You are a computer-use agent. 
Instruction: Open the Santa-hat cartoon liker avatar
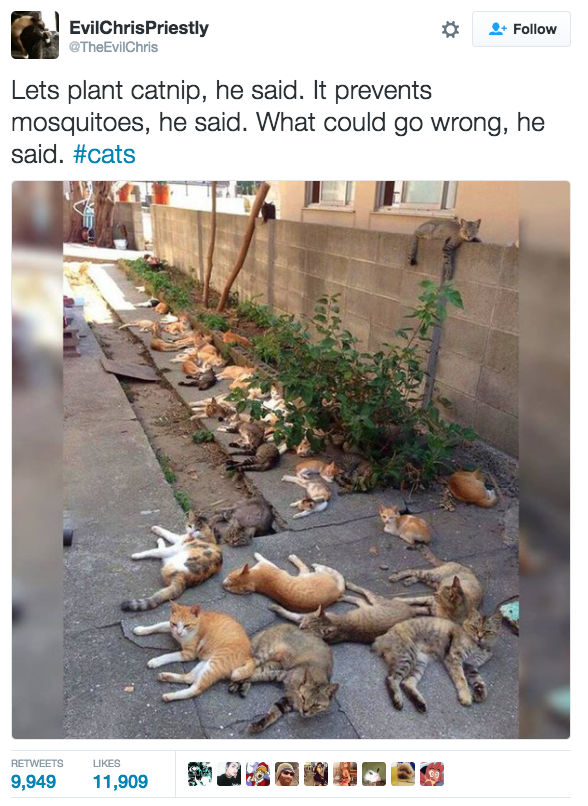click(258, 774)
